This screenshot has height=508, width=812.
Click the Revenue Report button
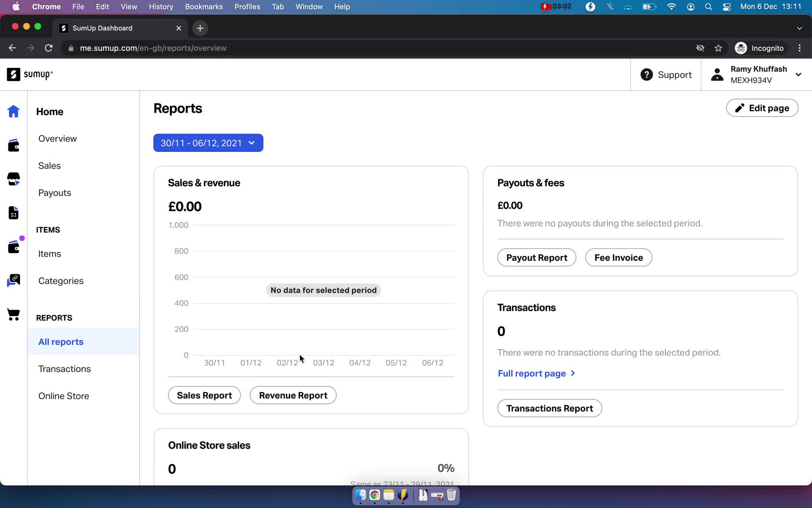(x=293, y=395)
